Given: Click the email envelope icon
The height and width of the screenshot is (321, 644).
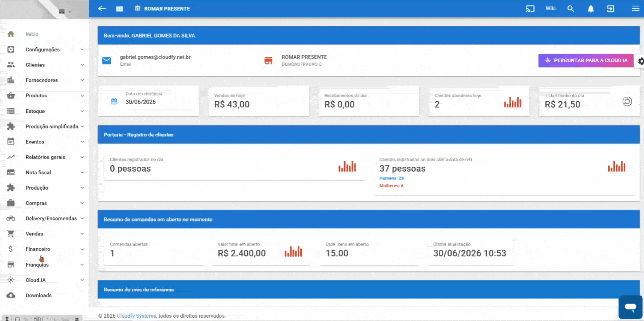Looking at the screenshot, I should 107,60.
